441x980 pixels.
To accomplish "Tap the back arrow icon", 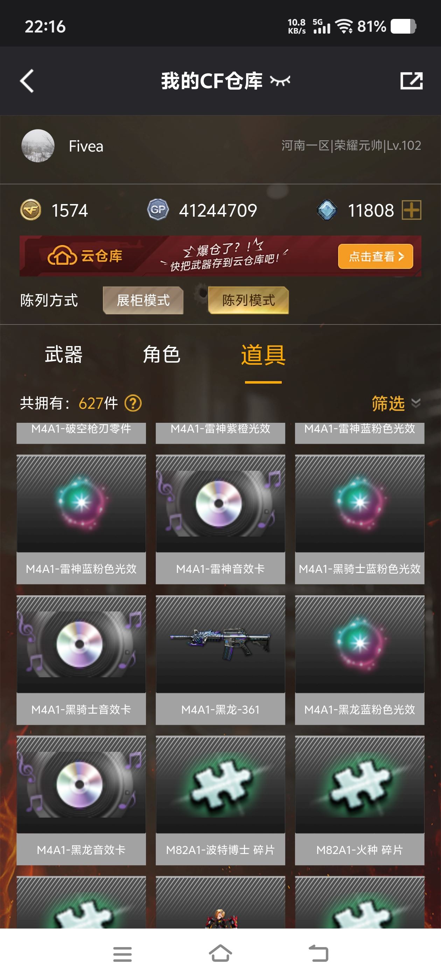I will click(x=27, y=80).
